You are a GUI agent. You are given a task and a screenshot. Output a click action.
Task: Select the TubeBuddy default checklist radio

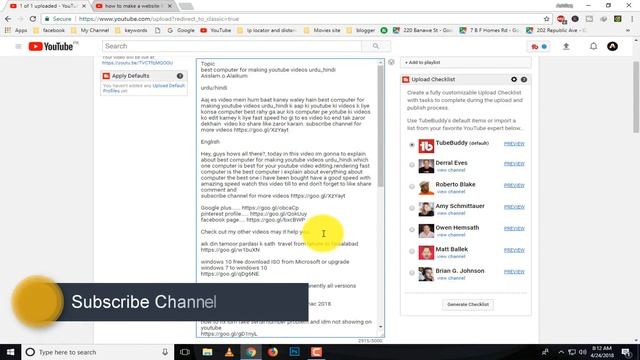[x=412, y=145]
